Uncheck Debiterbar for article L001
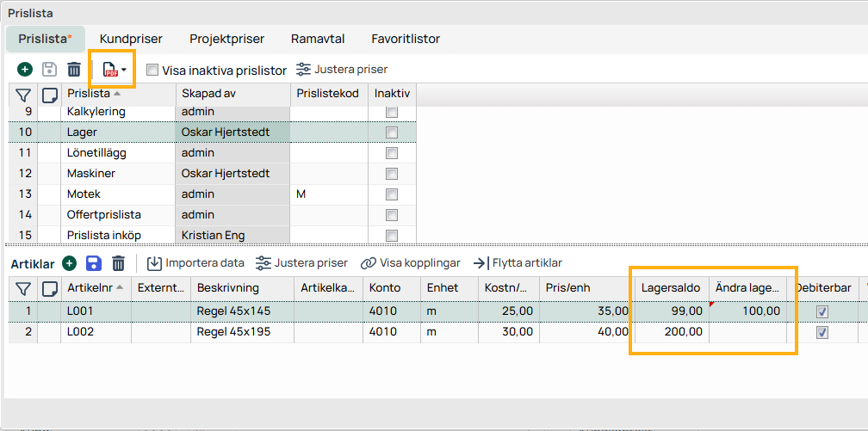Image resolution: width=868 pixels, height=431 pixels. (822, 311)
